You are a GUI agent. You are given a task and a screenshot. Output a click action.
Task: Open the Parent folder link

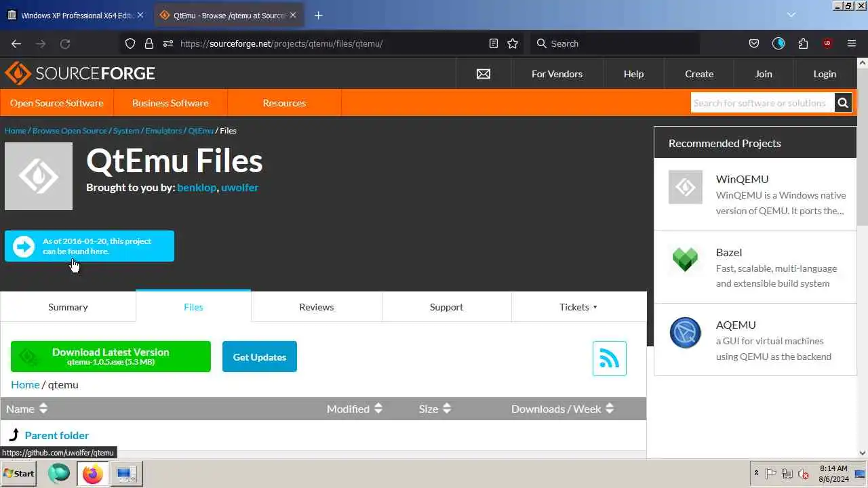pos(57,435)
